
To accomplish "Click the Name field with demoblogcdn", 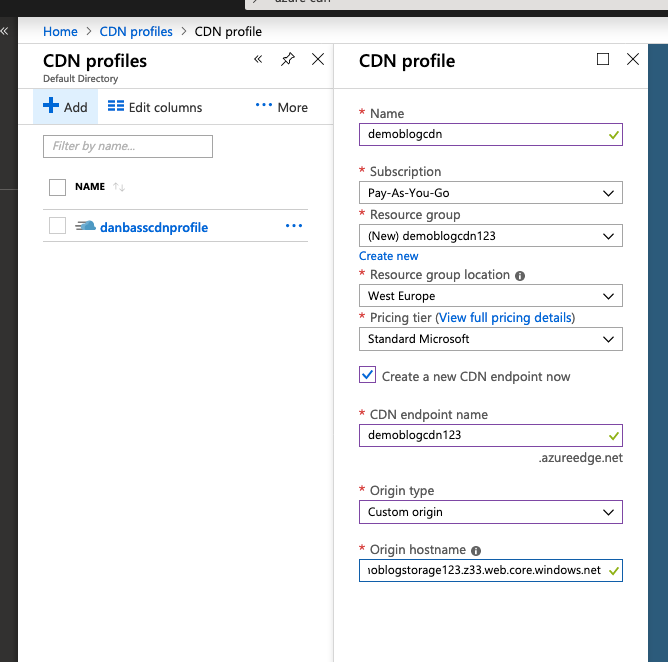I will 491,135.
